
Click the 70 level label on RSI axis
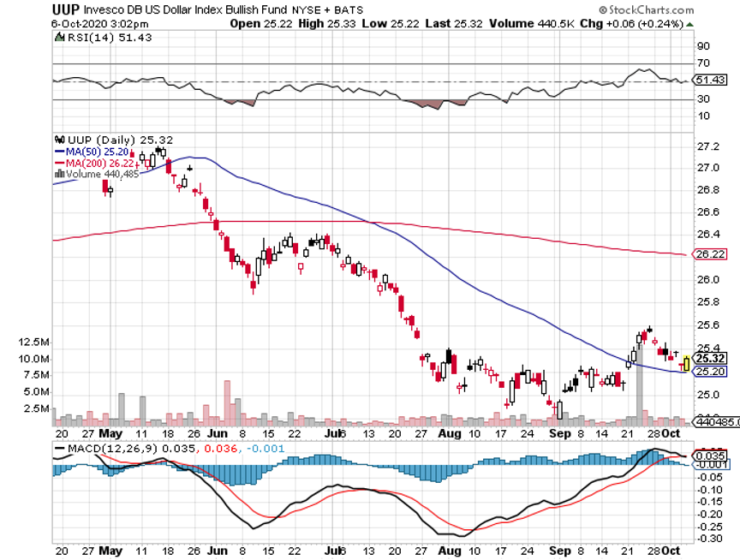tap(703, 63)
